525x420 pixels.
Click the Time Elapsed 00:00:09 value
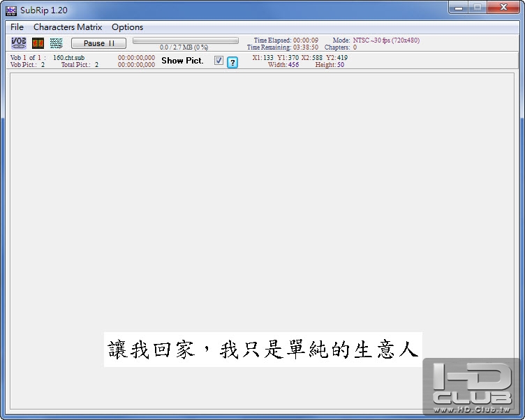[306, 40]
